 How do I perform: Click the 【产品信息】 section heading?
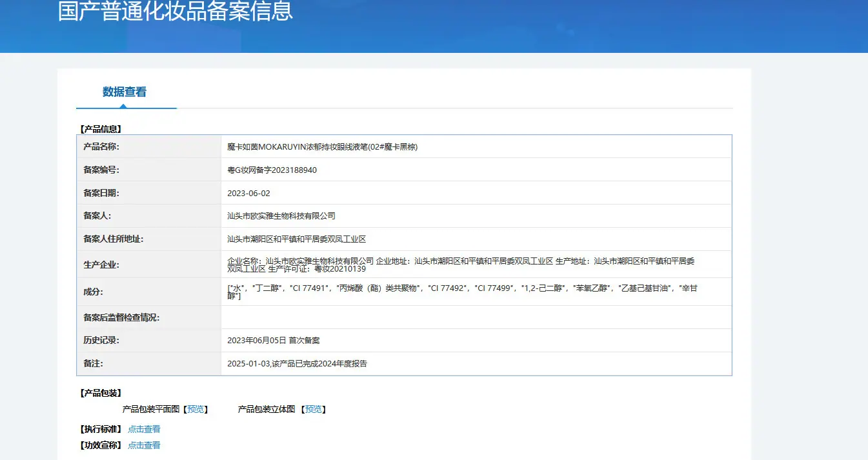[x=100, y=129]
